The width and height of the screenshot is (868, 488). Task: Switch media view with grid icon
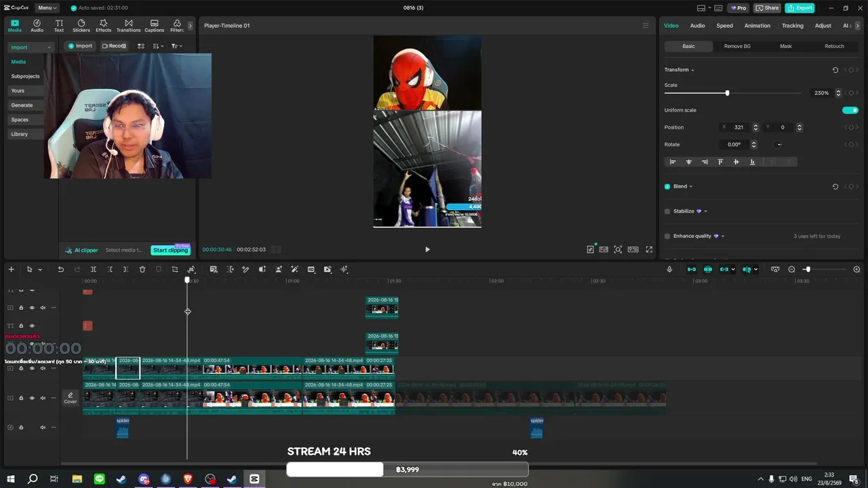pyautogui.click(x=141, y=46)
